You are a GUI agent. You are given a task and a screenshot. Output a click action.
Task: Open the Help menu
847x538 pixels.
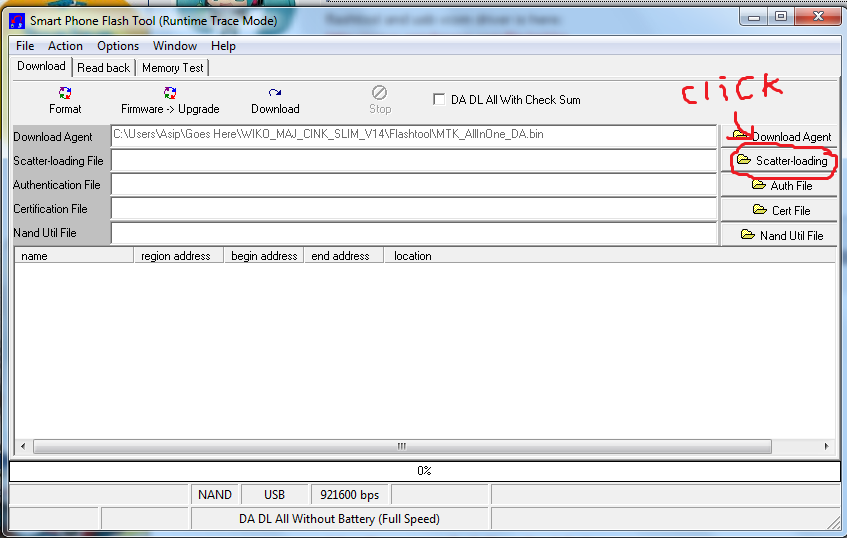pyautogui.click(x=223, y=46)
